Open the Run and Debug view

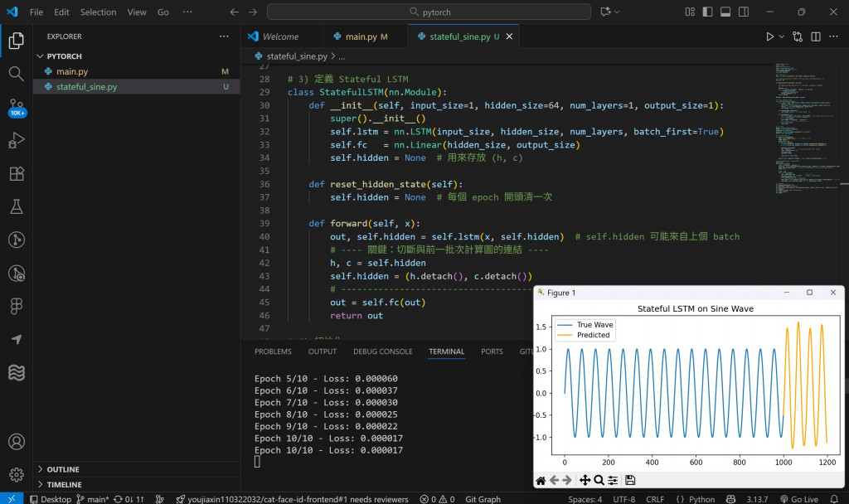point(16,140)
